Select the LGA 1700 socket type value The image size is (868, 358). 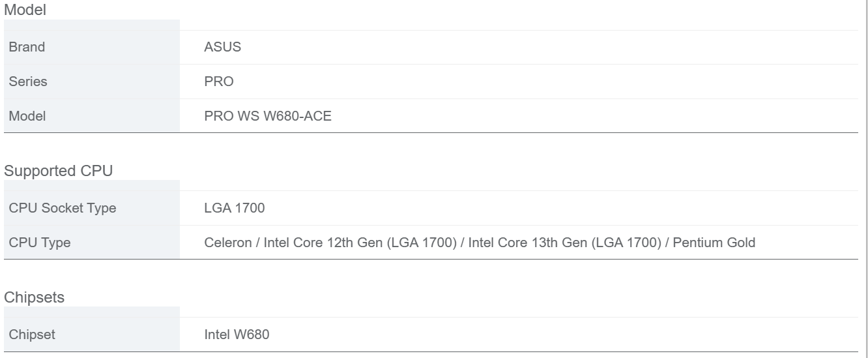coord(235,208)
